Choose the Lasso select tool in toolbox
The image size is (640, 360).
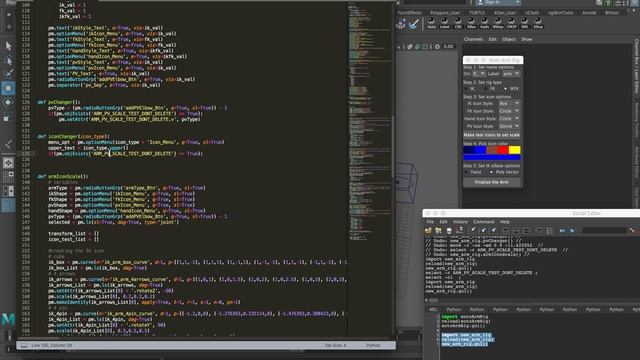coord(8,60)
